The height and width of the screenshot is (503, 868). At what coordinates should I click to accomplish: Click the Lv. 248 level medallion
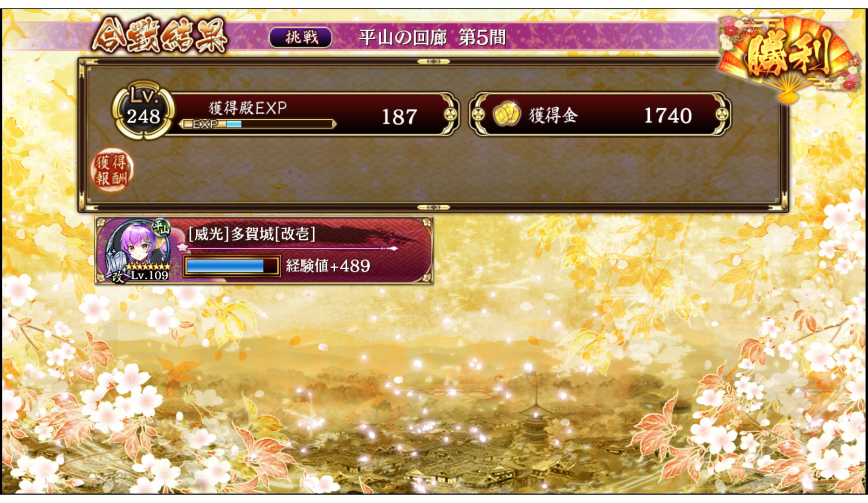click(x=143, y=111)
